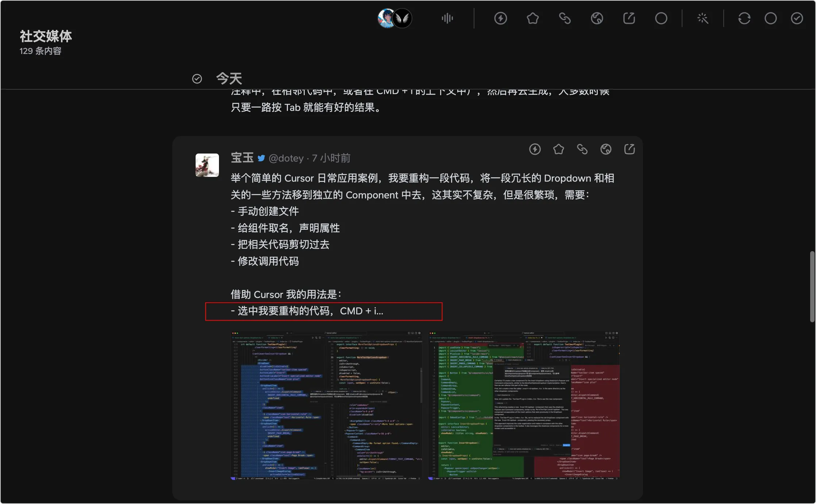Click the audio waveform icon in toolbar

coord(447,18)
